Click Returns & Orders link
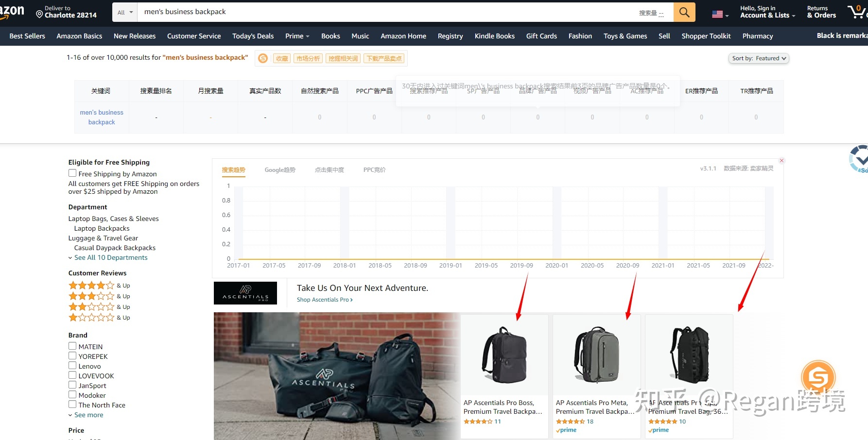This screenshot has width=868, height=440. pyautogui.click(x=821, y=12)
